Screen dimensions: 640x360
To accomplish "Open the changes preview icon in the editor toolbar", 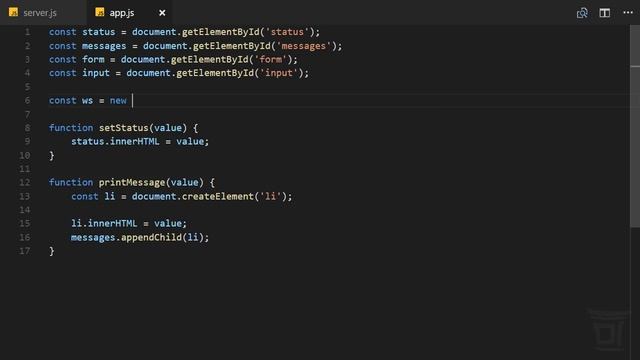I will pyautogui.click(x=582, y=13).
